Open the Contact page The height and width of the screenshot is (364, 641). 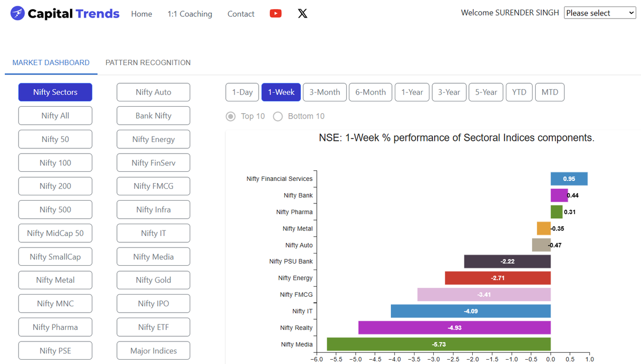(241, 14)
